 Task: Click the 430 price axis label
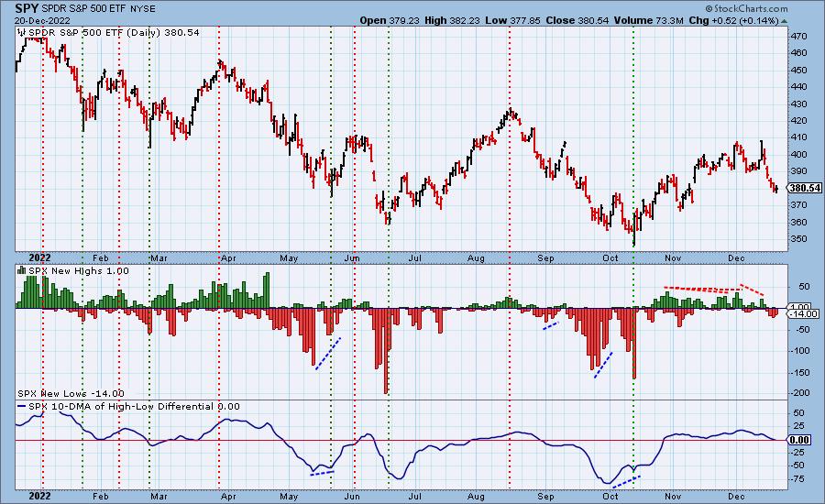pyautogui.click(x=798, y=104)
